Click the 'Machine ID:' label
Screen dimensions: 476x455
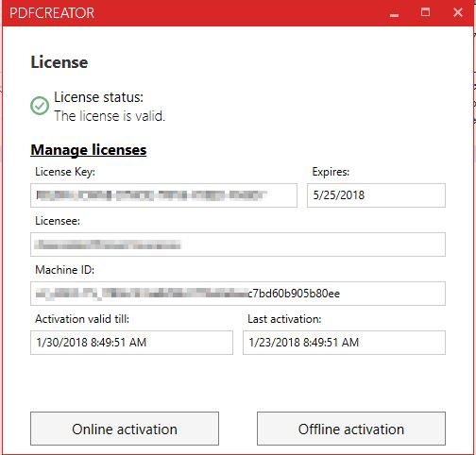[x=65, y=270]
